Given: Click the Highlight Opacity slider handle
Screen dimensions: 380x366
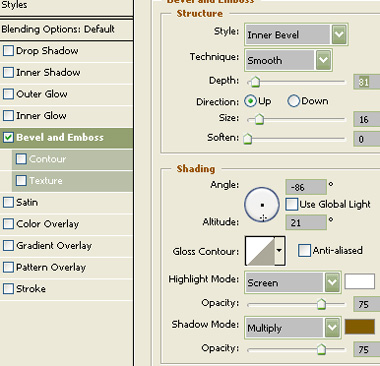Looking at the screenshot, I should point(321,304).
